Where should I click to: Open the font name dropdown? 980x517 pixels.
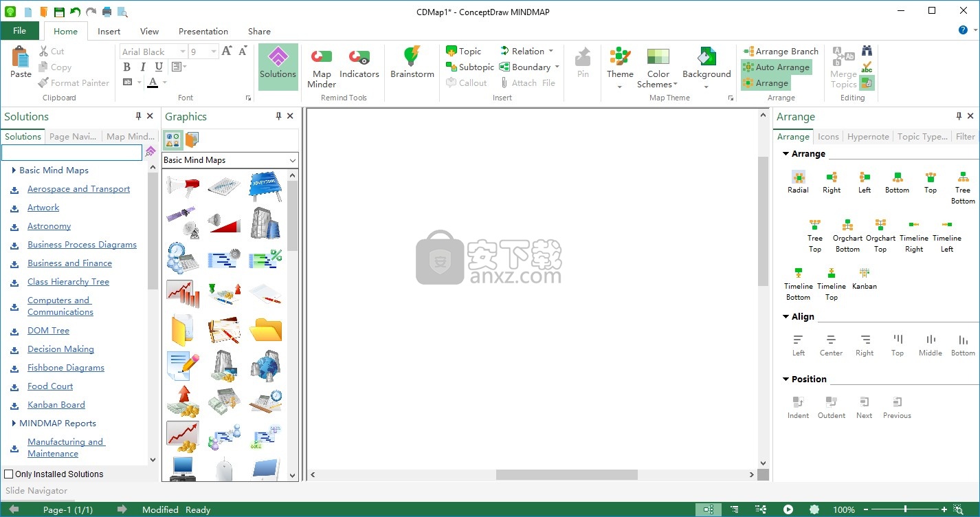point(182,52)
